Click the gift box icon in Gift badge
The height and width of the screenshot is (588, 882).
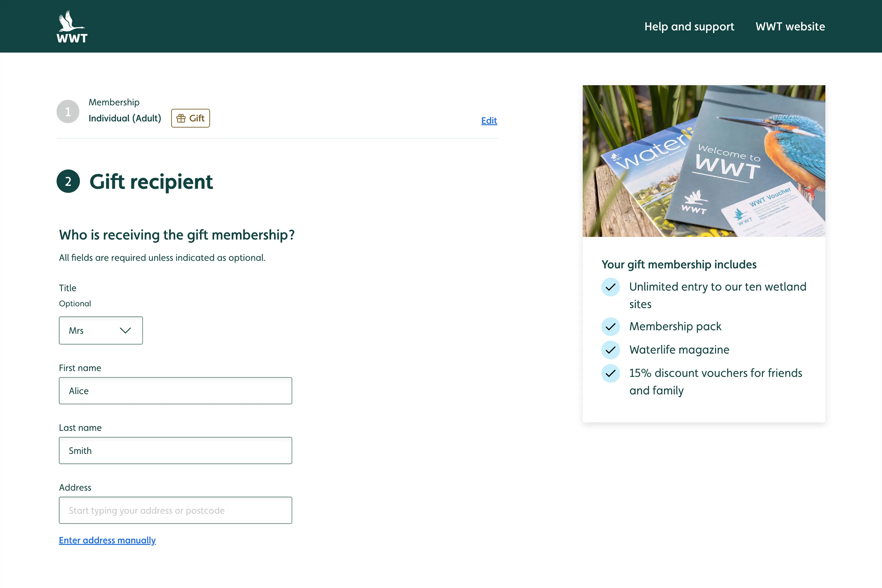pos(181,118)
